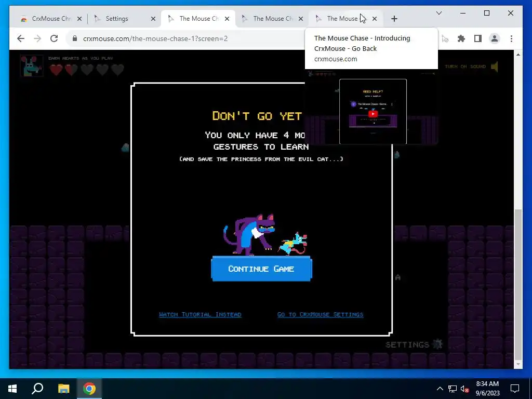Click the vertical scrollbar thumb
The image size is (532, 399).
pyautogui.click(x=518, y=284)
